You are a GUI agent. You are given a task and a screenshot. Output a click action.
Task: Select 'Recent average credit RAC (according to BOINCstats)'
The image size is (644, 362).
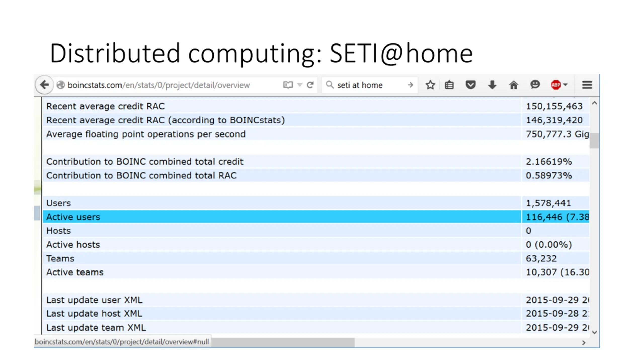pos(165,120)
